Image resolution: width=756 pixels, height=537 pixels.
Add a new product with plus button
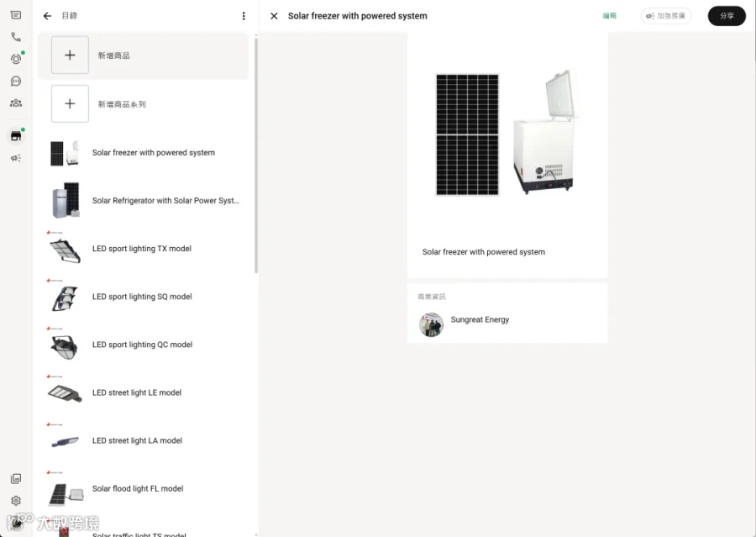tap(70, 55)
